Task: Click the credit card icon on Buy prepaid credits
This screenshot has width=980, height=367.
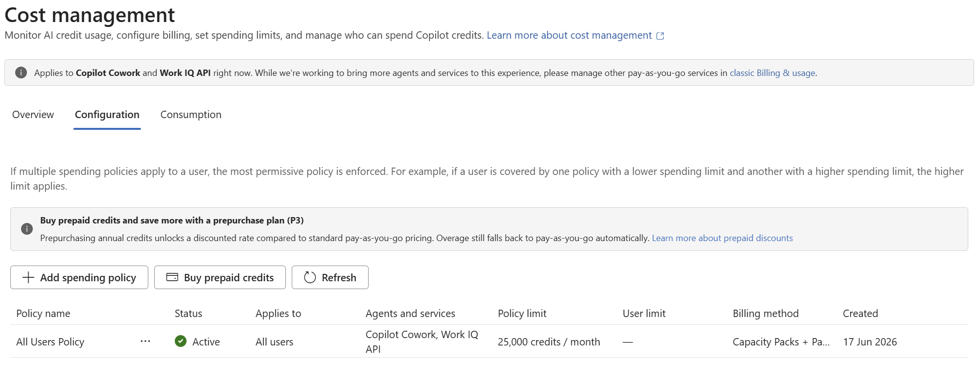Action: [x=172, y=277]
